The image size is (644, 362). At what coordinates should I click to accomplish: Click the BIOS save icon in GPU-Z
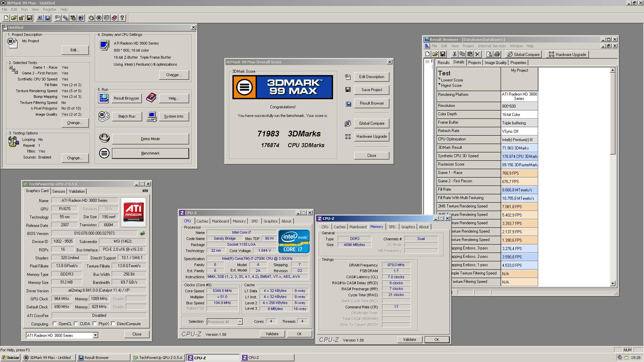pyautogui.click(x=143, y=233)
